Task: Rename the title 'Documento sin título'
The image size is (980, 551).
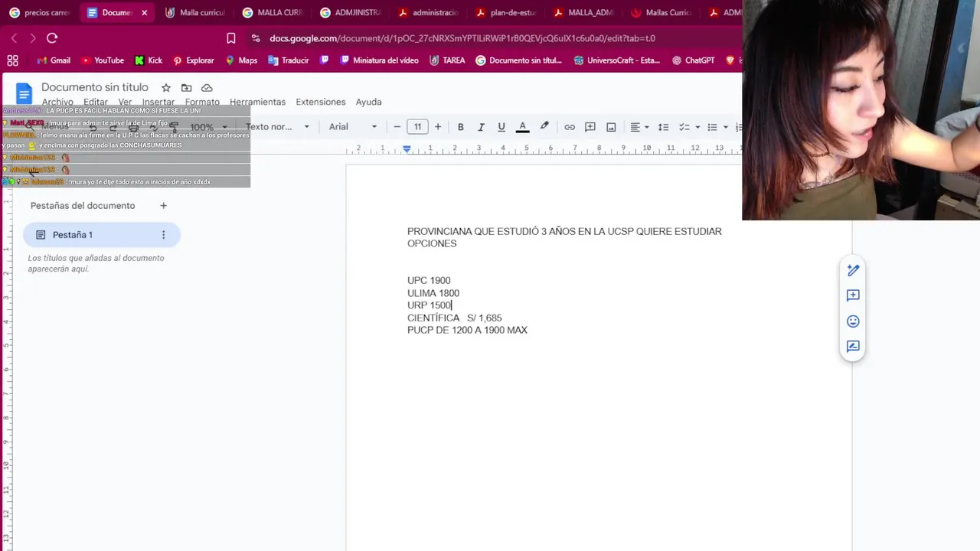Action: (95, 87)
